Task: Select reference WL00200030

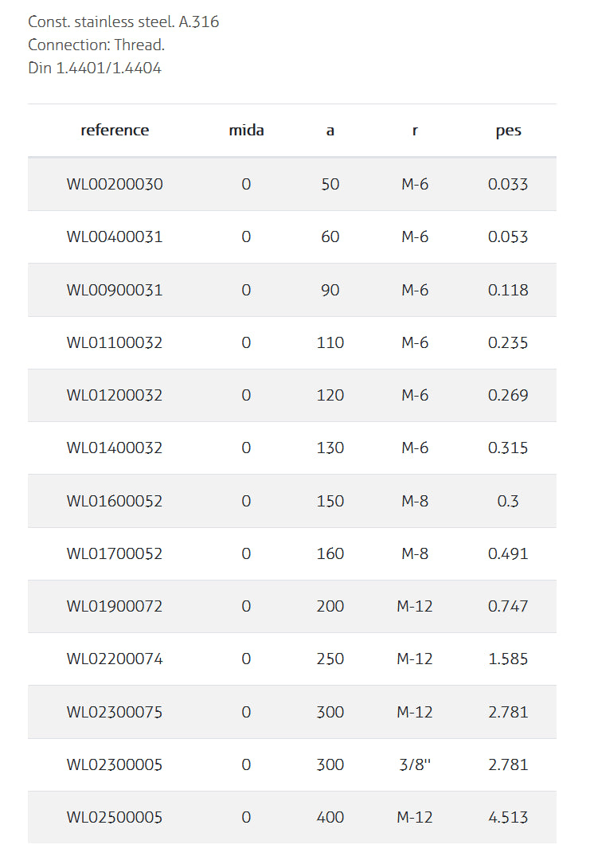Action: (115, 184)
